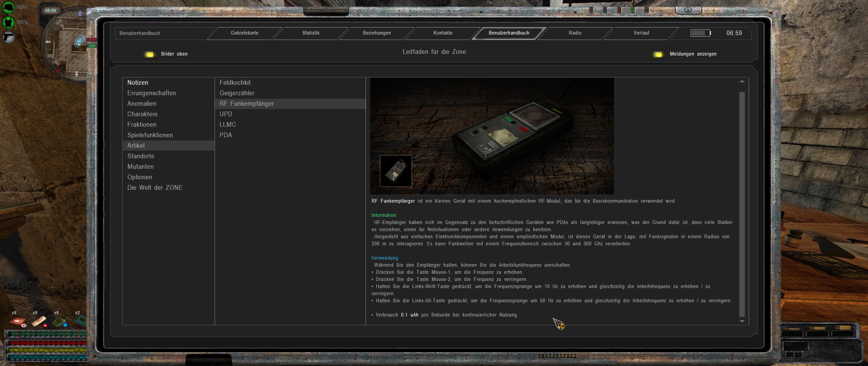Toggle the Bilder oben option
The width and height of the screenshot is (868, 366).
click(x=150, y=54)
